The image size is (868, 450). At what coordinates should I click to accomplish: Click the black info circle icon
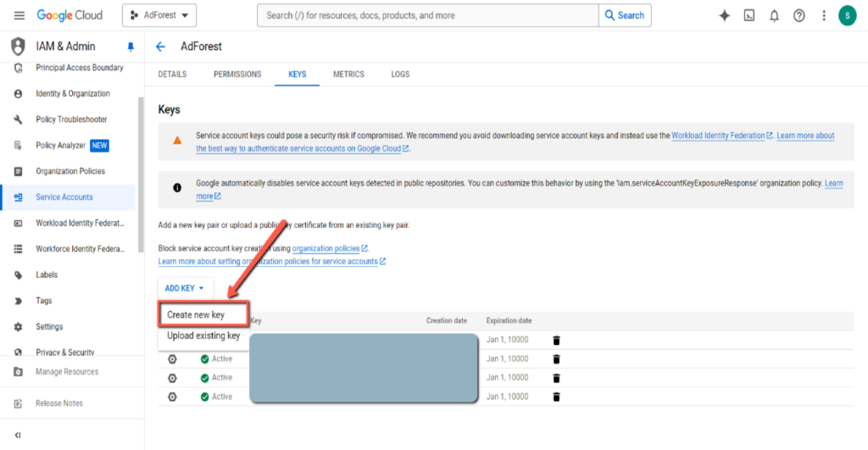coord(177,188)
